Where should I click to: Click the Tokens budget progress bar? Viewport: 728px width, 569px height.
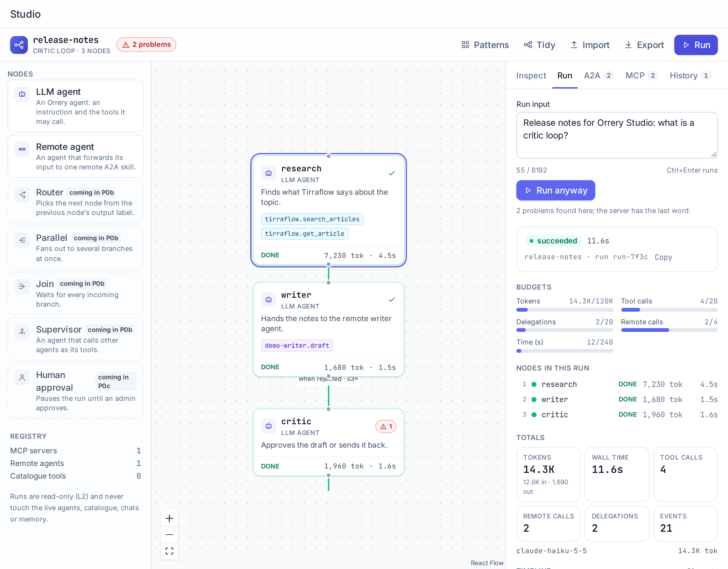pos(565,310)
